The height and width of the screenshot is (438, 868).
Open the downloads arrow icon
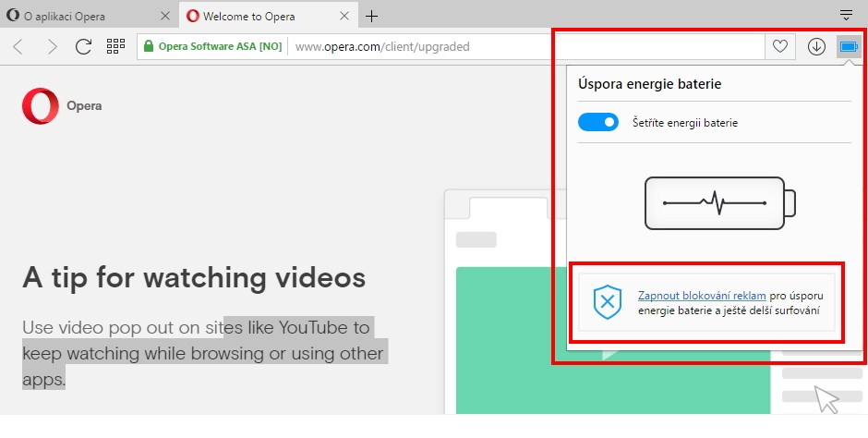click(x=816, y=46)
